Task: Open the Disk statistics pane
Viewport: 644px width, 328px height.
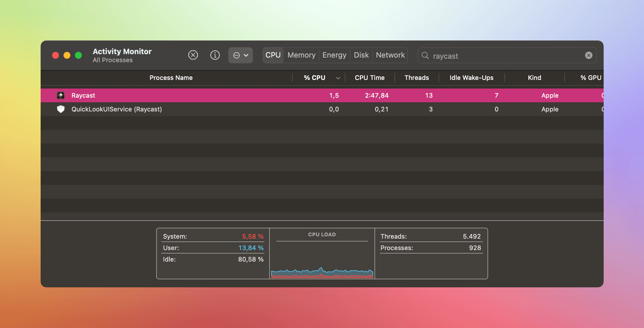Action: point(361,55)
